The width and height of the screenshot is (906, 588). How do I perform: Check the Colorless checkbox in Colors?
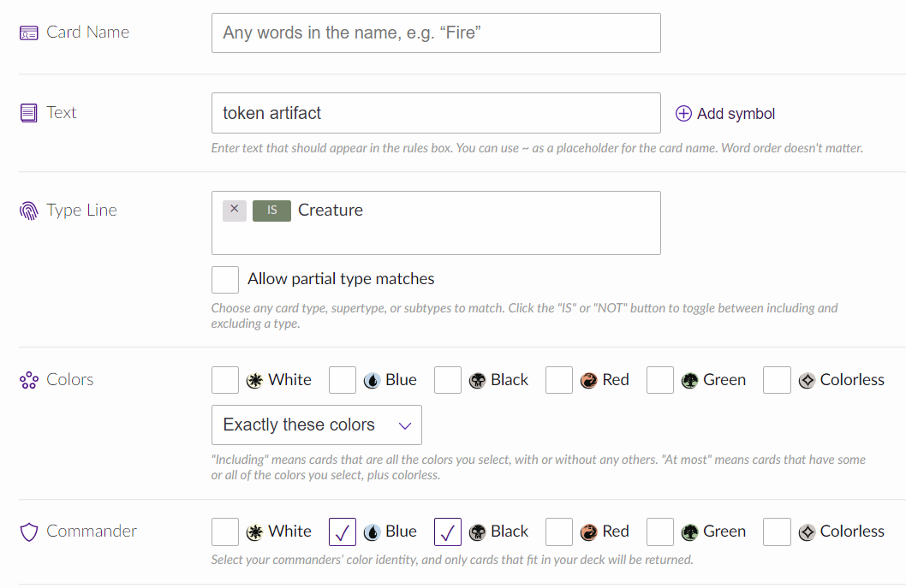point(777,380)
